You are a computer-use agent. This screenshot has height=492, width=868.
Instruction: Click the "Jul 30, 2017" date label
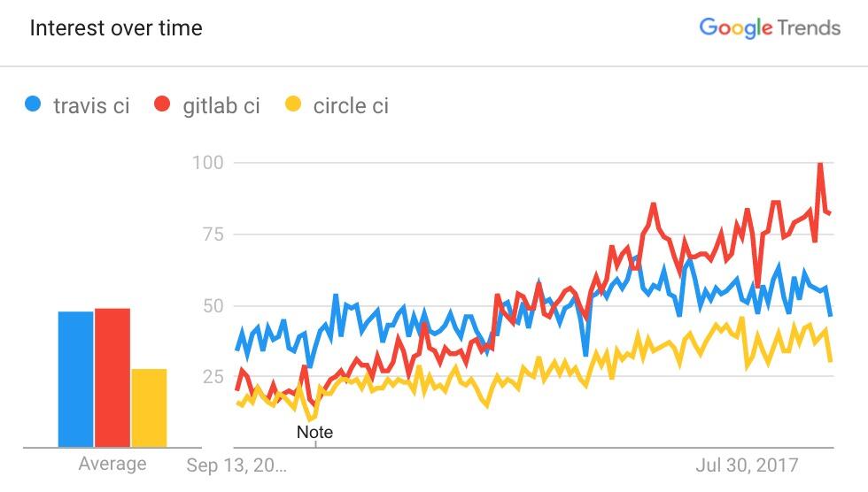(748, 465)
